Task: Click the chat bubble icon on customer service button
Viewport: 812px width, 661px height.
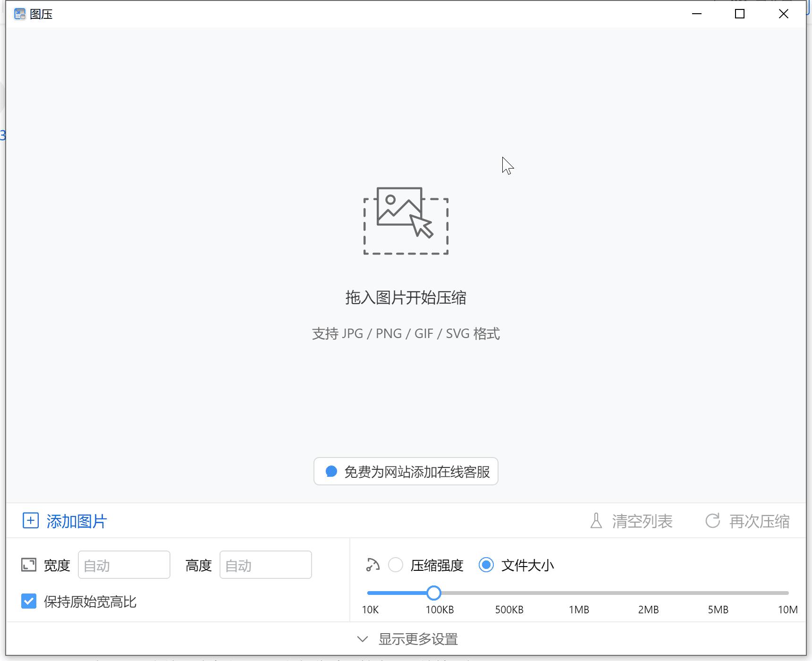Action: [x=330, y=471]
